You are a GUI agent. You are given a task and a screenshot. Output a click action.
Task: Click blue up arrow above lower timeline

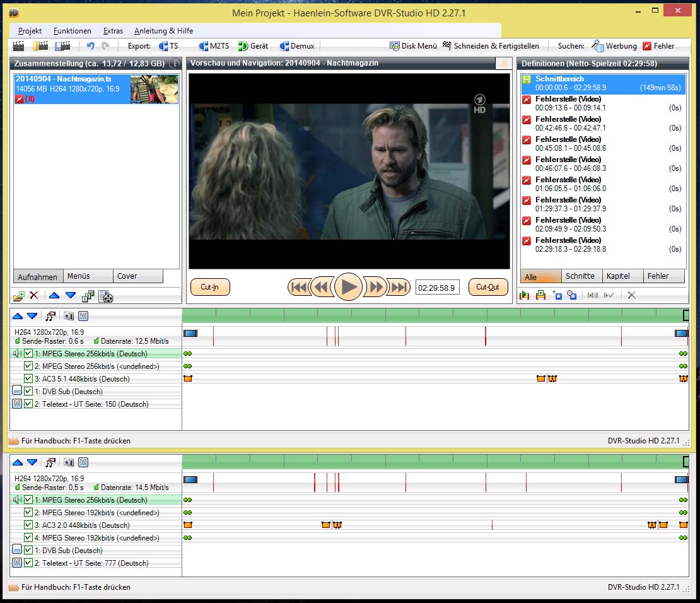point(18,462)
